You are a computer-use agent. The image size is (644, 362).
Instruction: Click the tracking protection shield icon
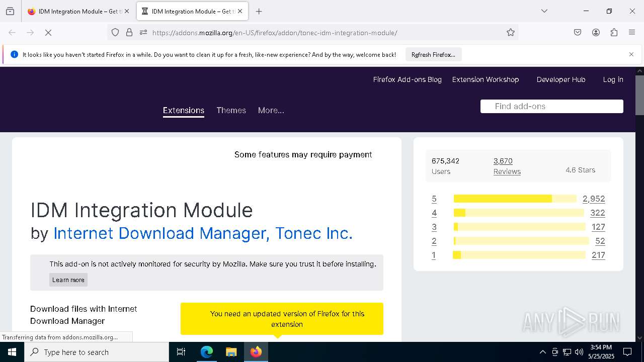pos(115,33)
